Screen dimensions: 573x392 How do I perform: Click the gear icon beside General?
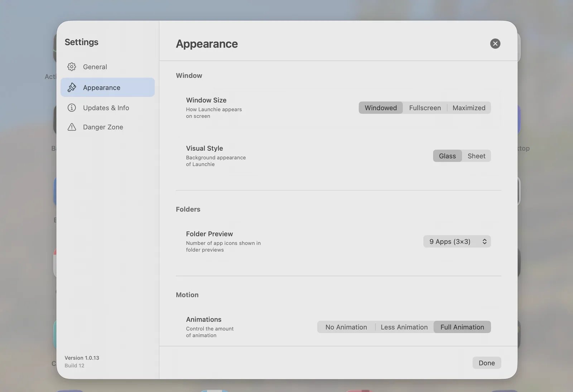pos(72,67)
